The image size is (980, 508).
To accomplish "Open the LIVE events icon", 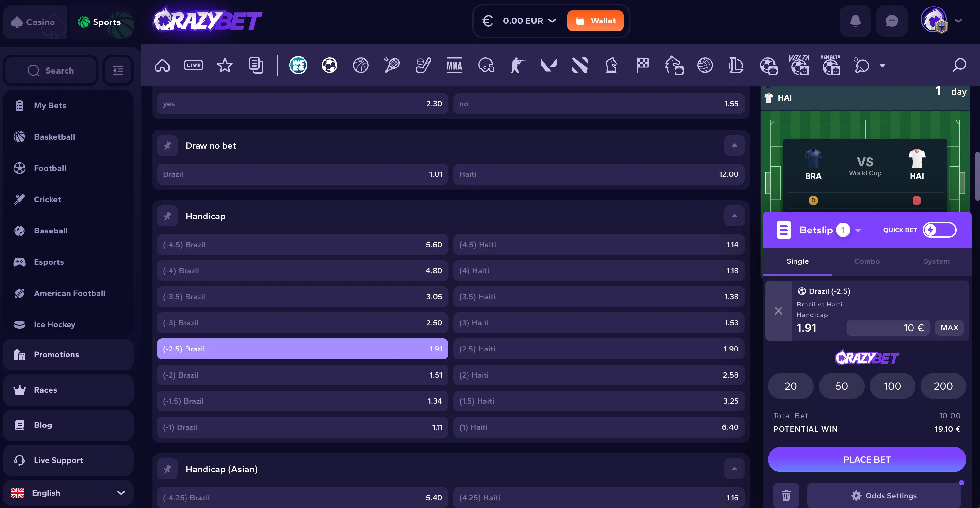I will pos(194,66).
